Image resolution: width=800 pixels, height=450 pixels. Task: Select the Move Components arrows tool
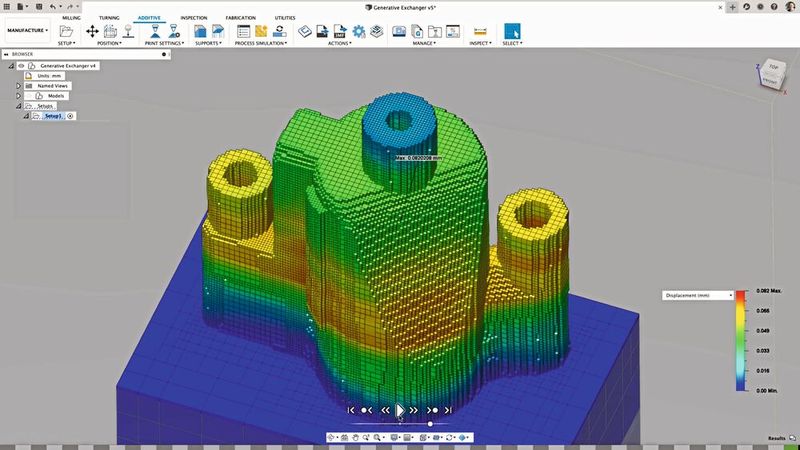coord(92,31)
